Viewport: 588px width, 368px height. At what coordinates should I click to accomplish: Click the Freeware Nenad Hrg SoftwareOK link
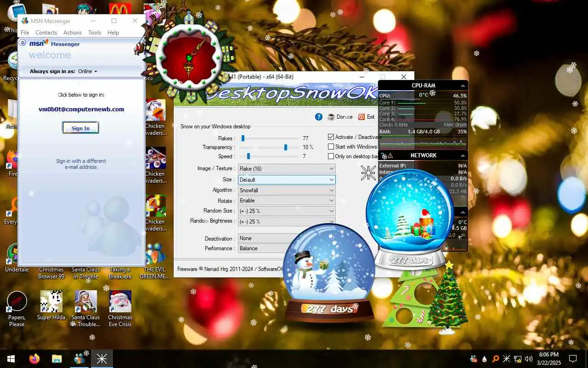point(231,269)
